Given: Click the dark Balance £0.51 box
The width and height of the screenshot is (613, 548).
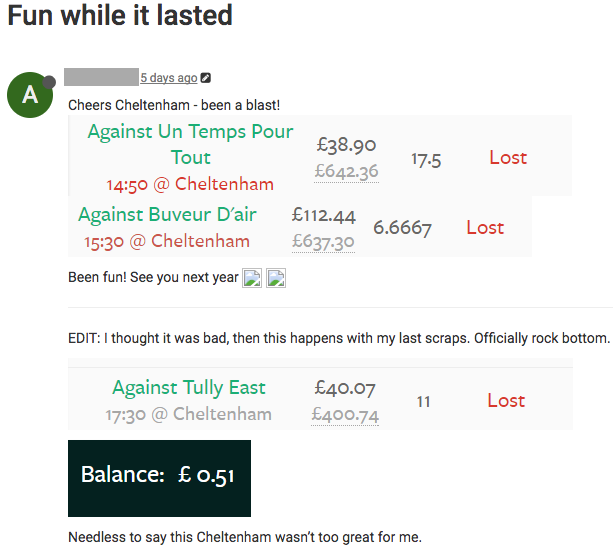Looking at the screenshot, I should point(159,477).
